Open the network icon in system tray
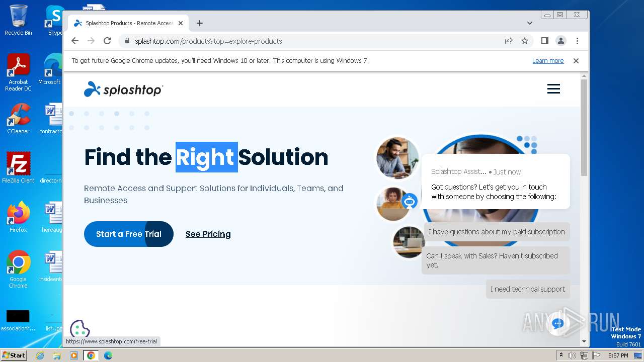 (x=584, y=355)
